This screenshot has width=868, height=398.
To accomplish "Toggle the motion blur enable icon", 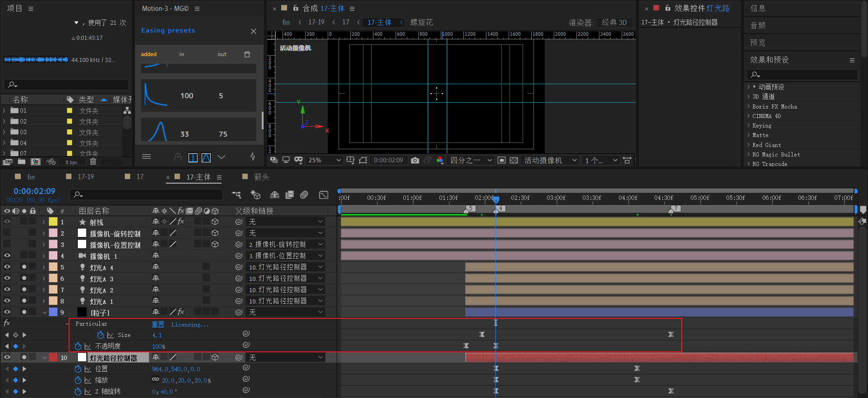I will click(x=304, y=194).
